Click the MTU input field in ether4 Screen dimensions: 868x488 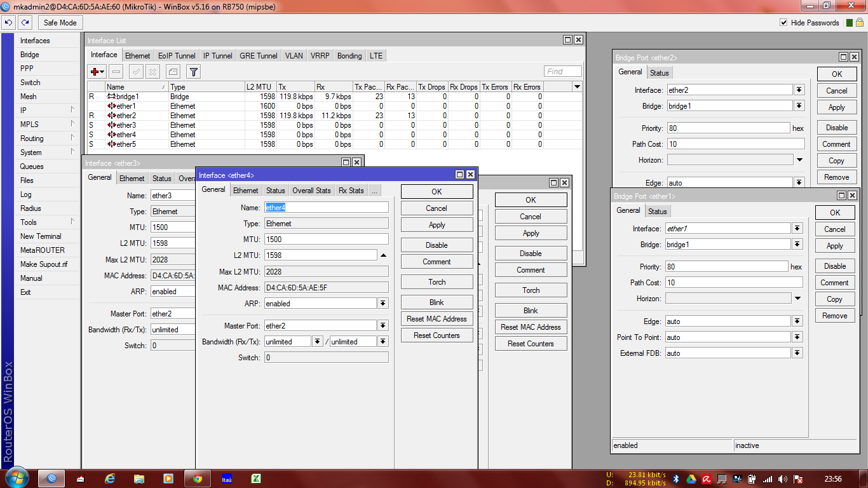[326, 240]
